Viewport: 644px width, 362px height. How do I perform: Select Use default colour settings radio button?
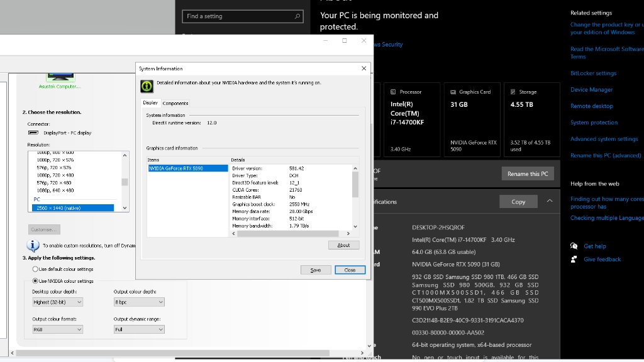click(35, 269)
